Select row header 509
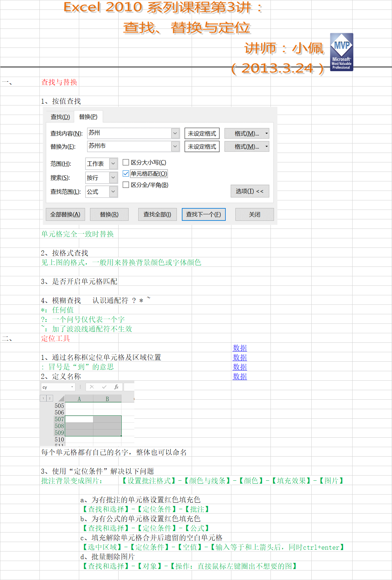This screenshot has height=580, width=392. tap(59, 433)
